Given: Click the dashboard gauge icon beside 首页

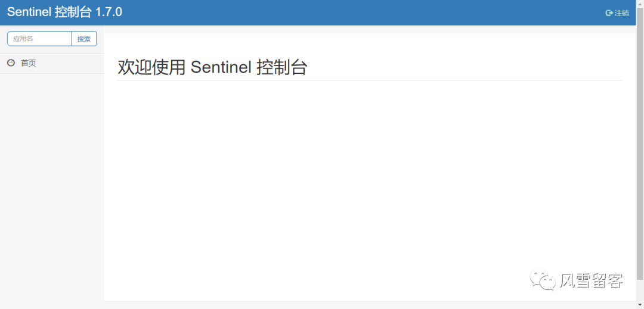Looking at the screenshot, I should 11,63.
